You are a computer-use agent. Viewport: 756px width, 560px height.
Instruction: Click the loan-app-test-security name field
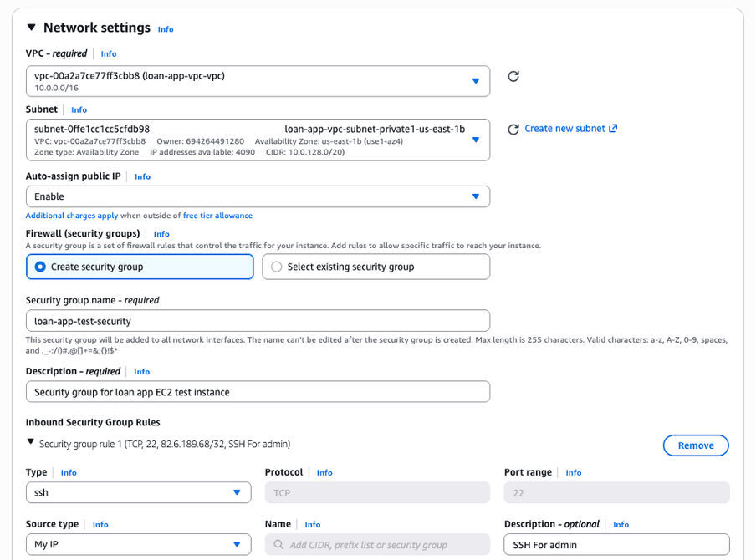[257, 320]
